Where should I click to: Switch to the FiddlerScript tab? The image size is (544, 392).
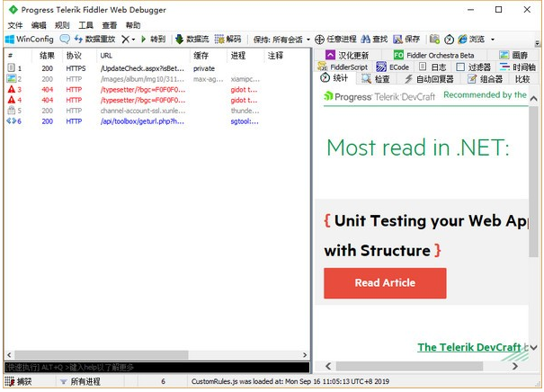pos(343,67)
